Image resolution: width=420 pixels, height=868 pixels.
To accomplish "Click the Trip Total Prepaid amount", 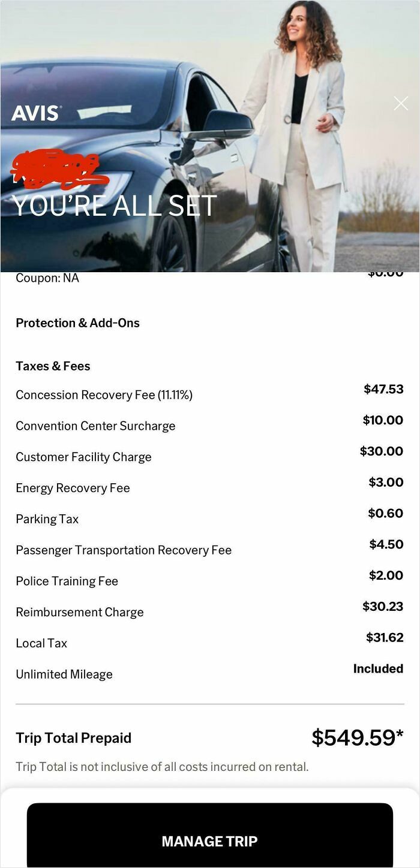I will pos(355,737).
